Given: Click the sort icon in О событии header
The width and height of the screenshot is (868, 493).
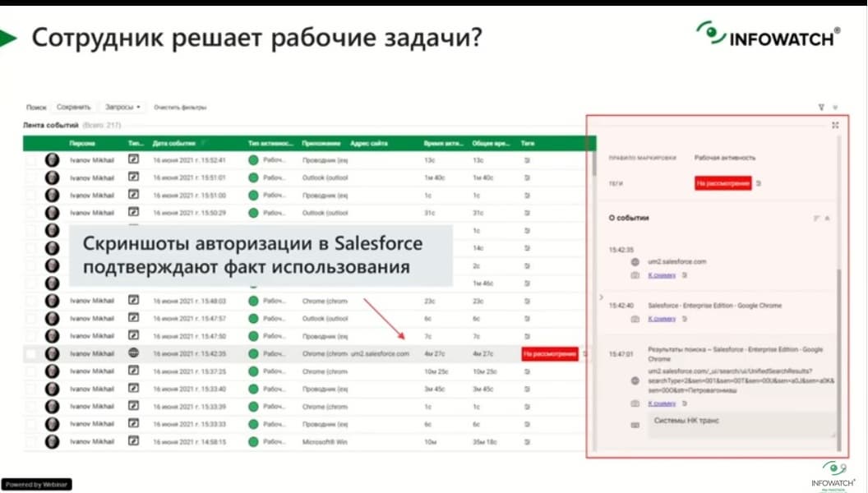Looking at the screenshot, I should (x=816, y=219).
